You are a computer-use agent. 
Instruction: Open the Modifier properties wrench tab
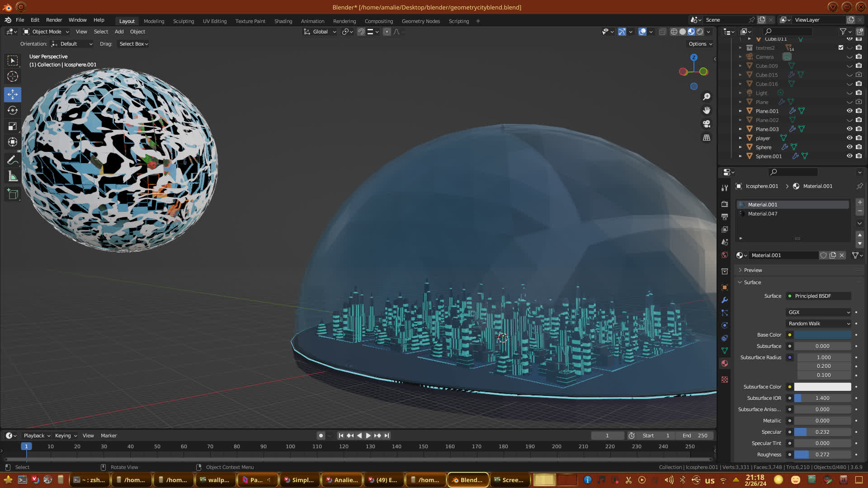click(725, 300)
